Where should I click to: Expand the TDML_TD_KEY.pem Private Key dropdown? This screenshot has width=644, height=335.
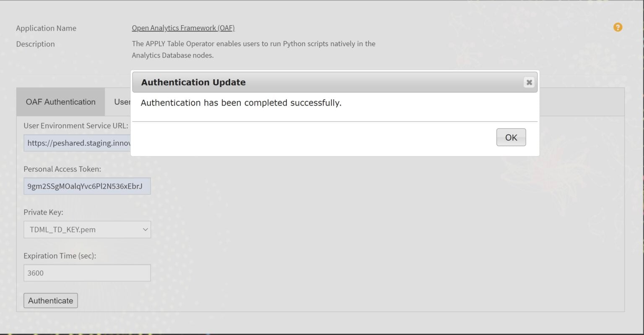coord(87,230)
